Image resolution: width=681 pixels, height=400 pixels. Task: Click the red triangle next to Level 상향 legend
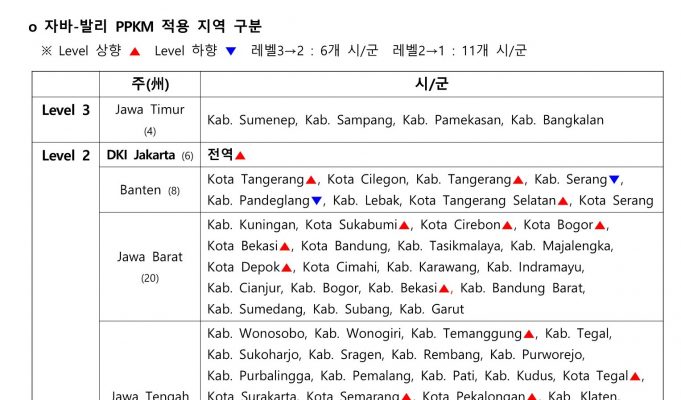click(134, 50)
